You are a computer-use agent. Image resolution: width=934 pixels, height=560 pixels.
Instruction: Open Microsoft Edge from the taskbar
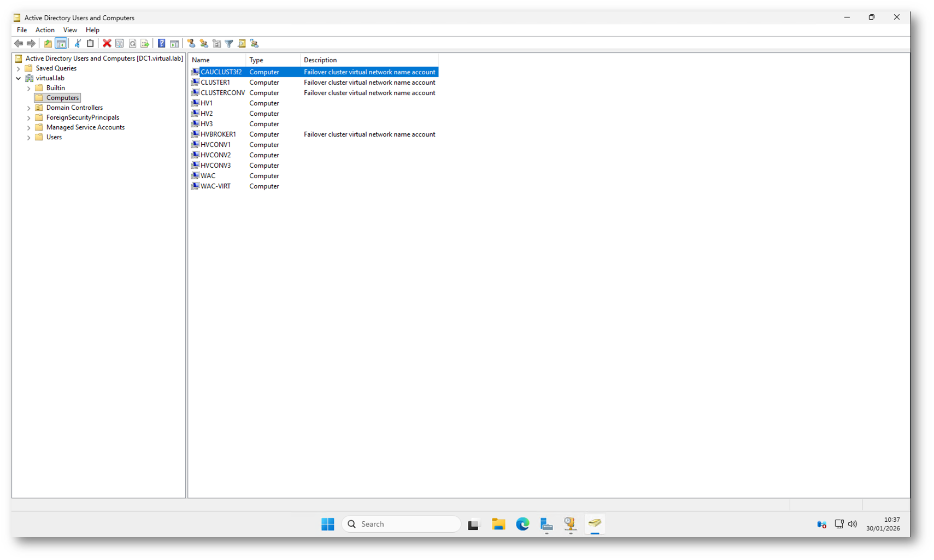(522, 524)
